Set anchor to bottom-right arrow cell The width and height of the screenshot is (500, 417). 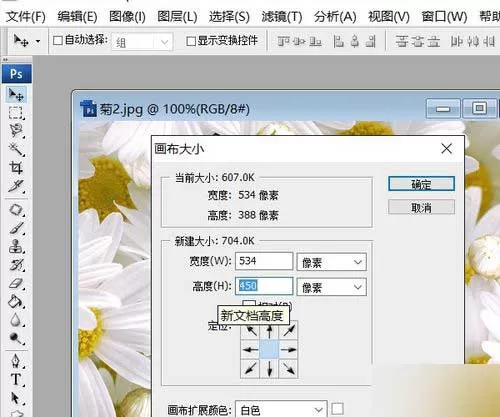point(289,369)
